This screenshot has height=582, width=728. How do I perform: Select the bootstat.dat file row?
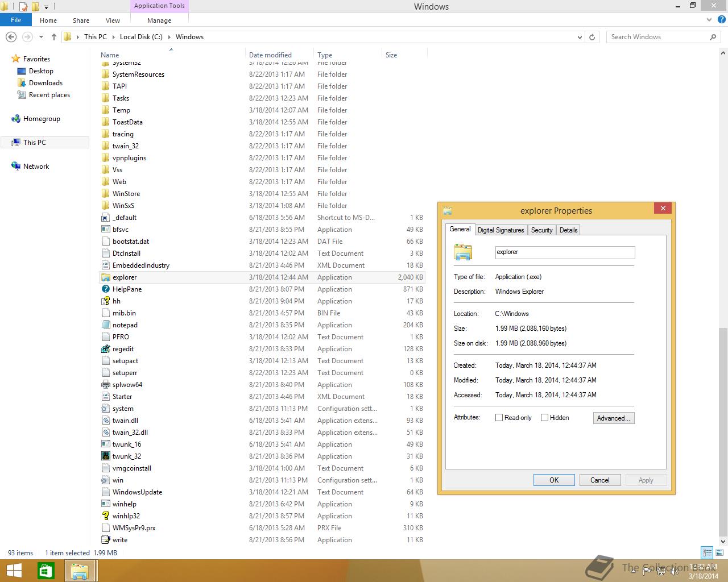pyautogui.click(x=262, y=242)
